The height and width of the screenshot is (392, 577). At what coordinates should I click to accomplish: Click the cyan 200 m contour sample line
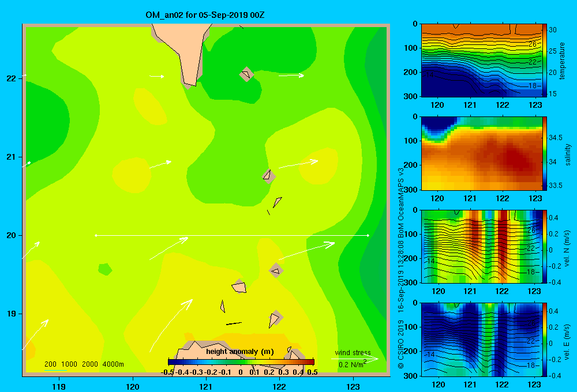tap(55, 370)
